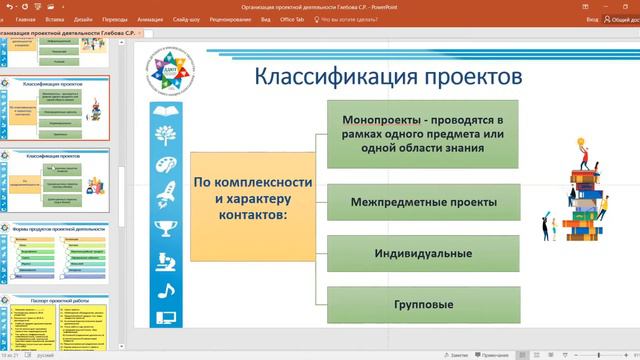The image size is (640, 360).
Task: Switch to Reading view icon
Action: [551, 355]
